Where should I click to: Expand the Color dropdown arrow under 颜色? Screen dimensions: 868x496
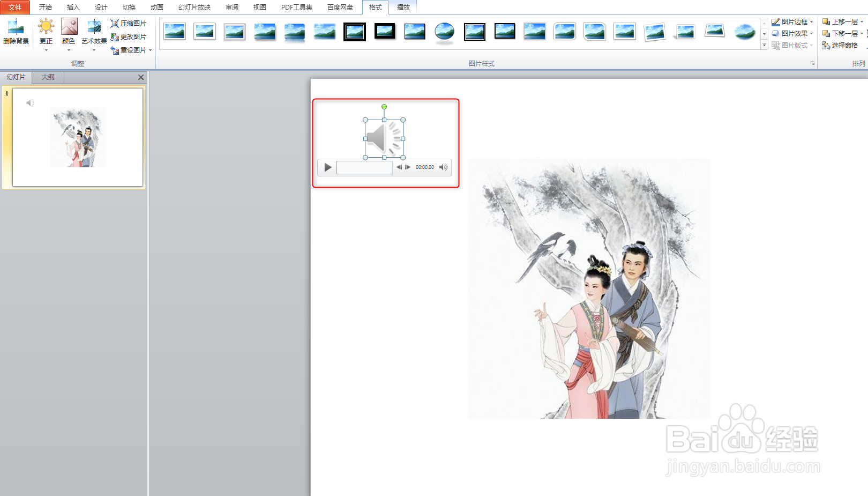click(69, 50)
